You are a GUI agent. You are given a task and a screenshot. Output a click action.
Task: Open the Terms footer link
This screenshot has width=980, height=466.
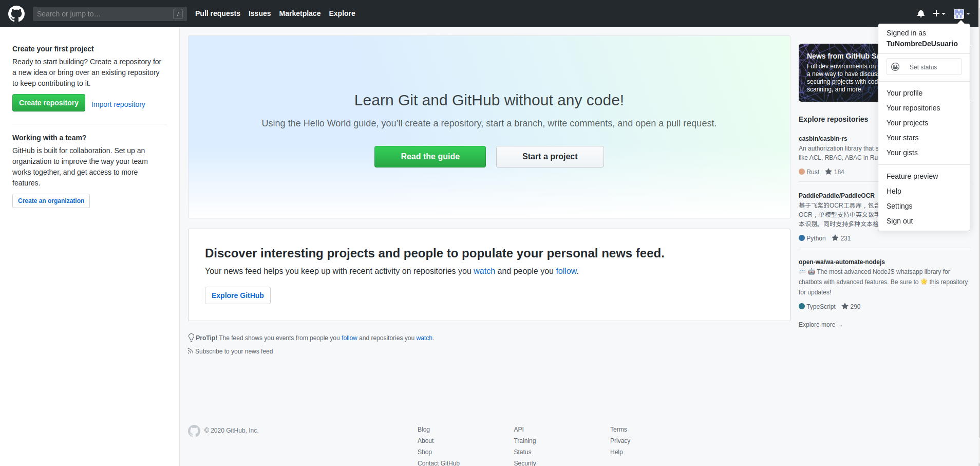[x=618, y=430]
